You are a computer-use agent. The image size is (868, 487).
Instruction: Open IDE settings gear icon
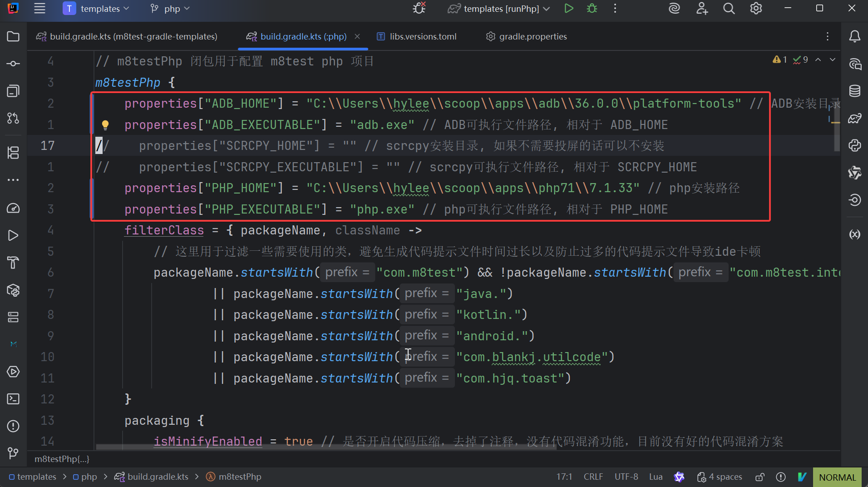pyautogui.click(x=756, y=9)
